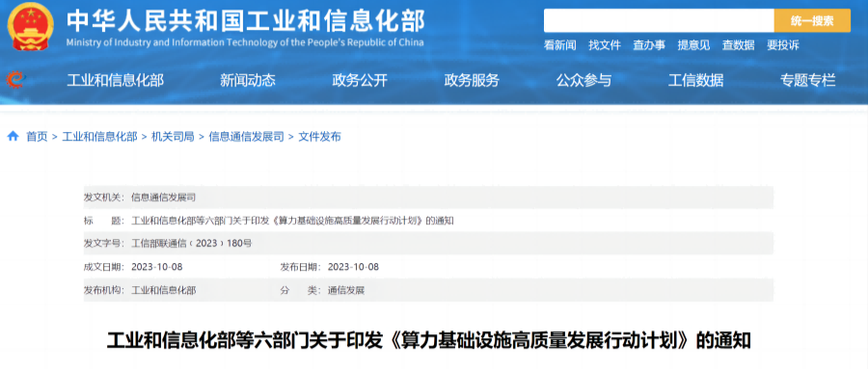Open the 政务服务 navigation menu
868x369 pixels.
coord(472,81)
